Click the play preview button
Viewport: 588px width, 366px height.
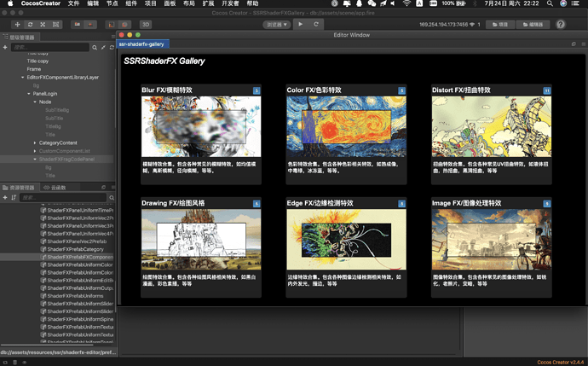pyautogui.click(x=300, y=25)
